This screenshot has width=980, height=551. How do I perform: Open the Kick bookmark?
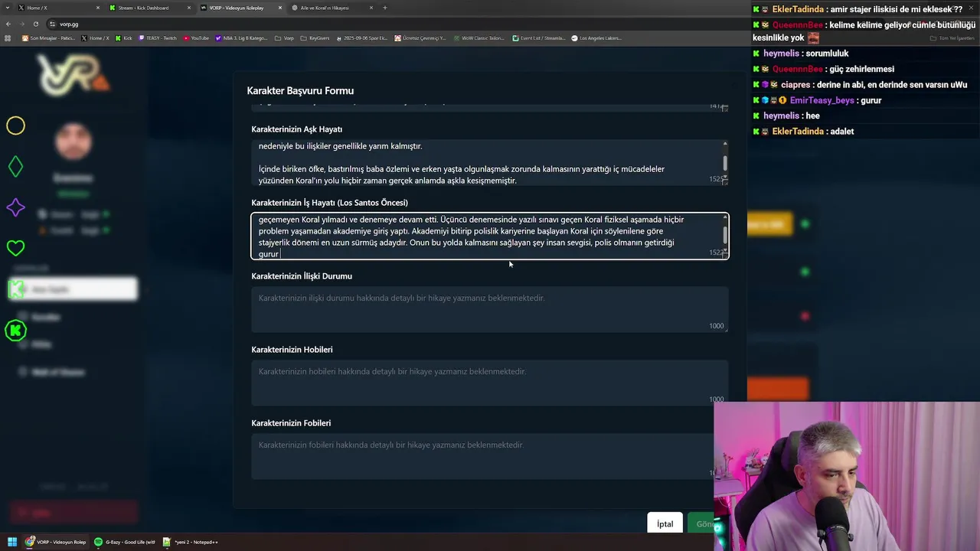point(124,37)
